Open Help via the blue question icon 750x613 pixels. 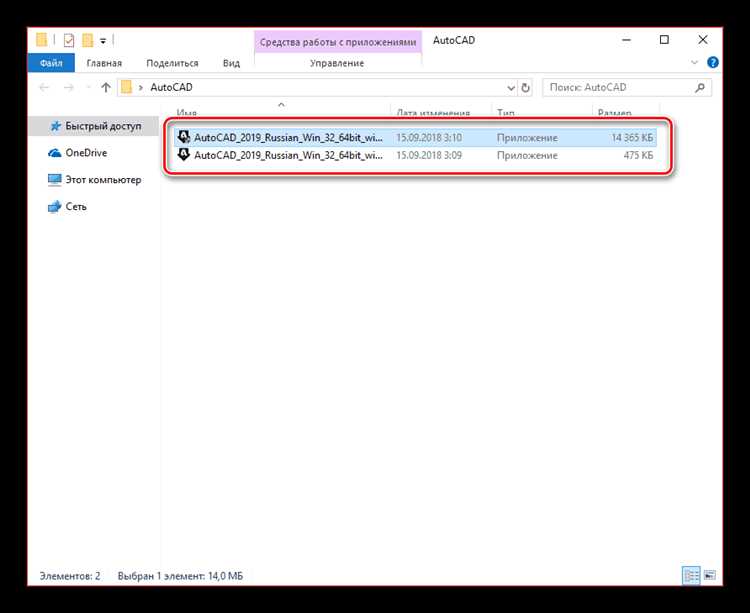712,62
